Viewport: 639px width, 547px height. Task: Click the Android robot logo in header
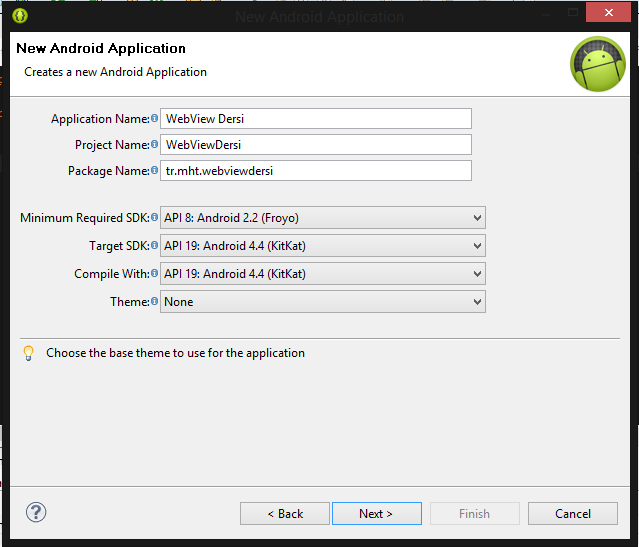[598, 64]
